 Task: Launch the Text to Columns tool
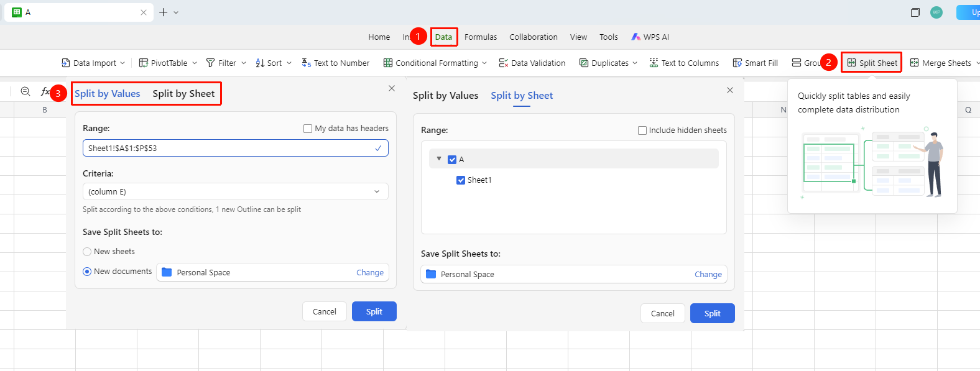(x=684, y=63)
